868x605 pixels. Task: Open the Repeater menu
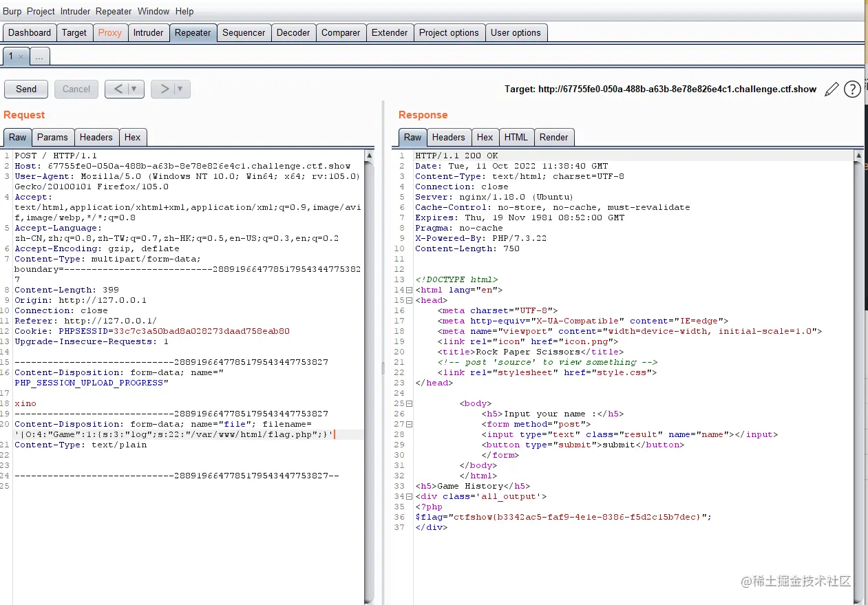coord(114,11)
